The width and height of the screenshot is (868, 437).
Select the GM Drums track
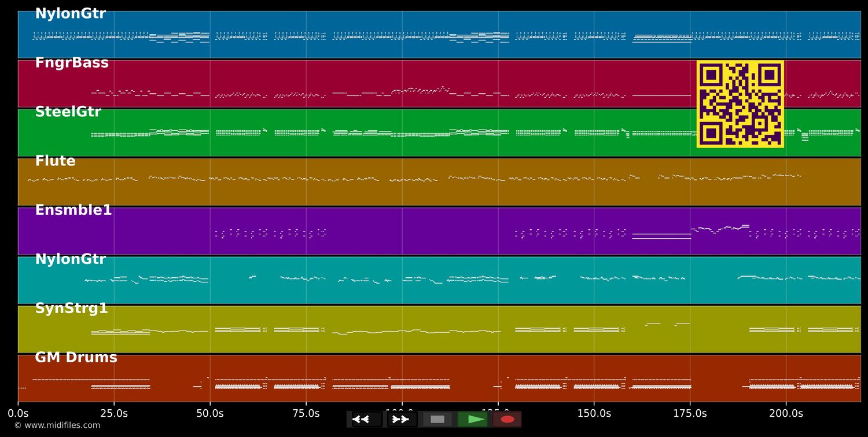click(74, 357)
